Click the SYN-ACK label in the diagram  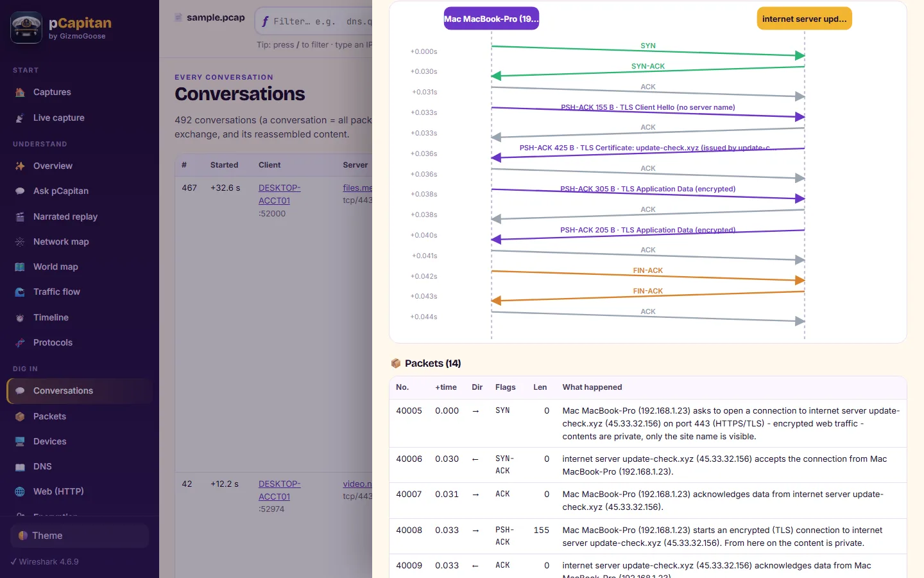point(648,66)
